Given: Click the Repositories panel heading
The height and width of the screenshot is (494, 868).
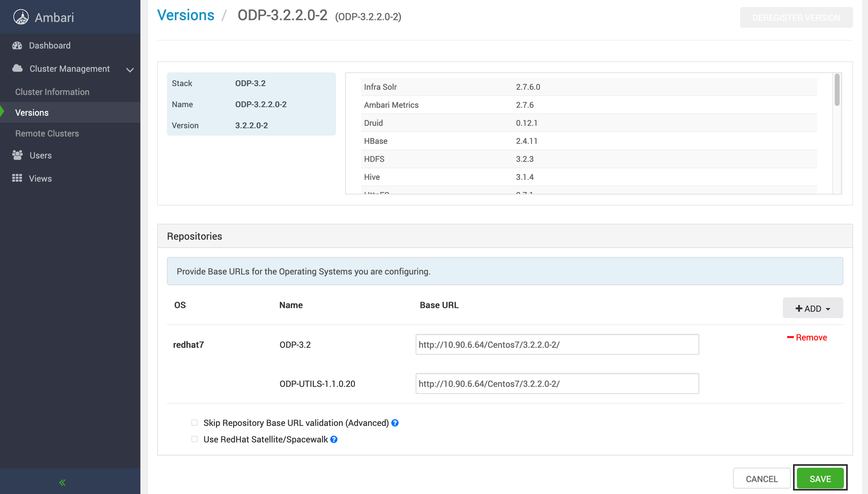Looking at the screenshot, I should click(194, 236).
